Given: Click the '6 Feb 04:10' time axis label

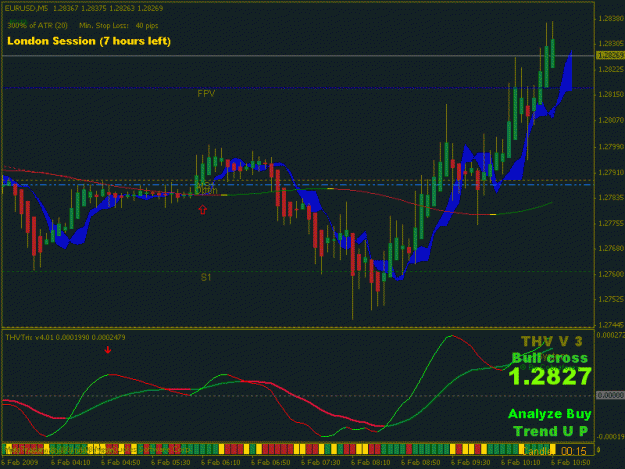Looking at the screenshot, I should point(71,463).
